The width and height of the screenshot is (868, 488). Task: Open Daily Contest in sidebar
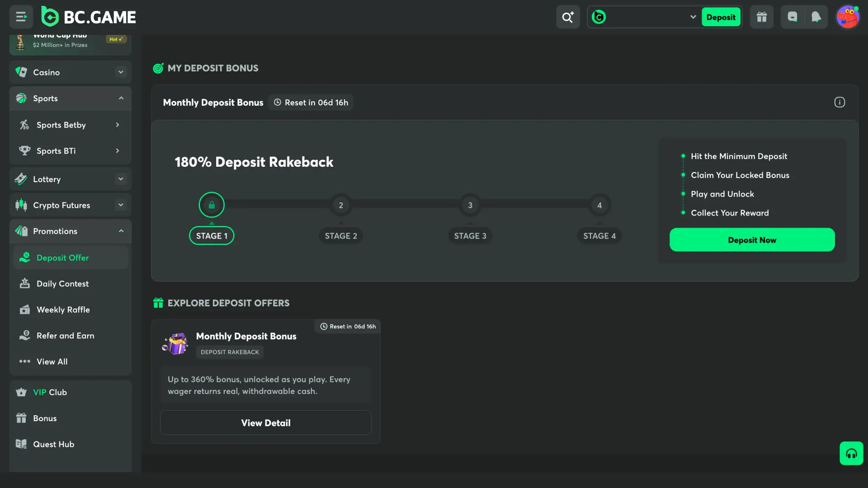[x=71, y=284]
